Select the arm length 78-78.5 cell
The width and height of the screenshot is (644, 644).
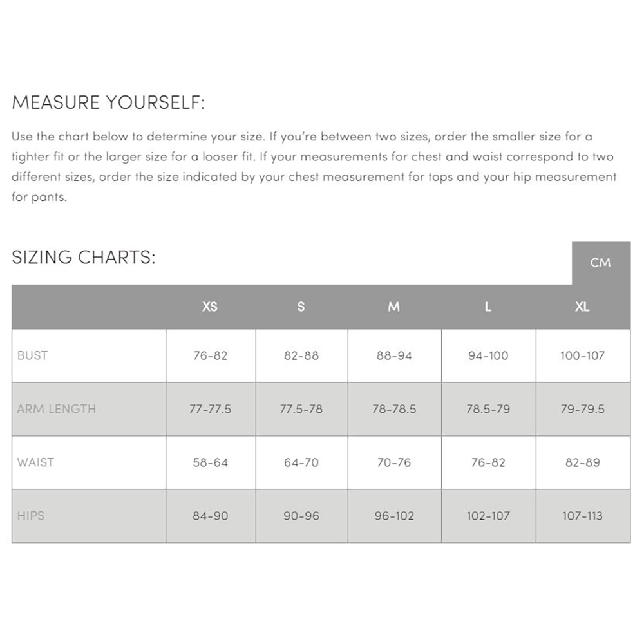click(394, 409)
